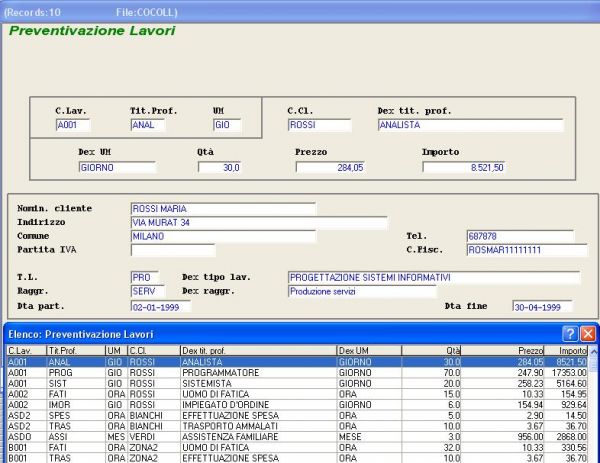Image resolution: width=600 pixels, height=463 pixels.
Task: Click the Qtà column header in list
Action: click(x=431, y=351)
